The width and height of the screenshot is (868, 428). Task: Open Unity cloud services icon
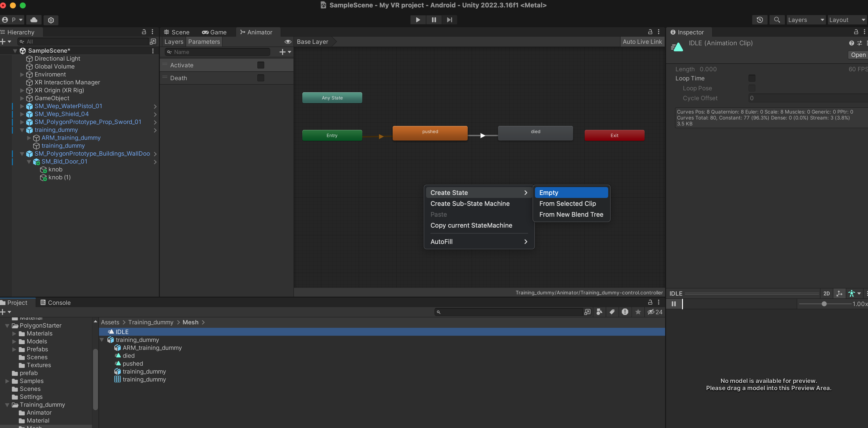point(34,20)
